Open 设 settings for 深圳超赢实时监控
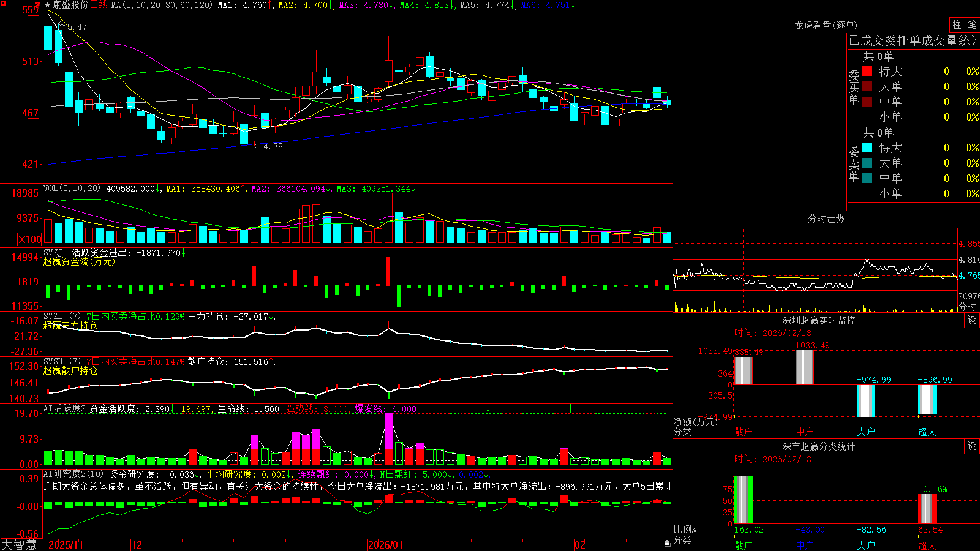980x551 pixels. (x=972, y=320)
